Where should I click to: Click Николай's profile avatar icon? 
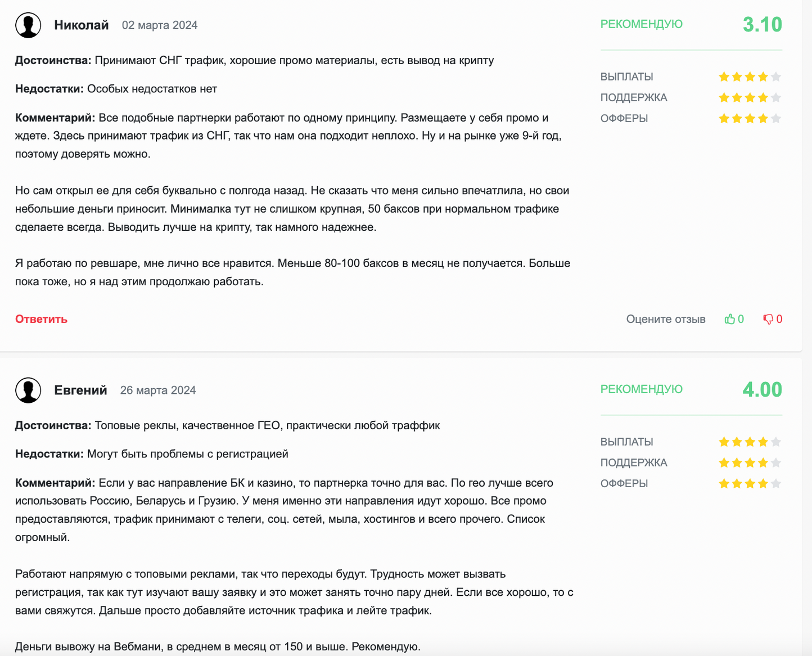click(28, 25)
